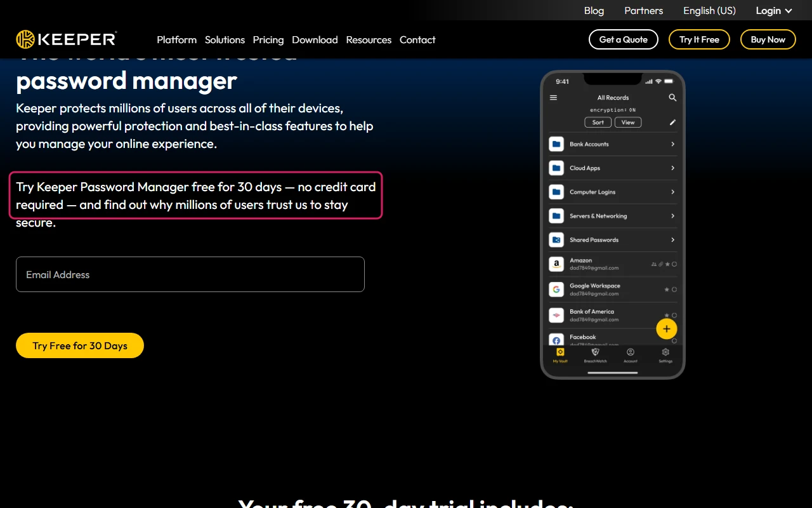The height and width of the screenshot is (508, 812).
Task: Click the Servers & Networking folder icon
Action: tap(556, 216)
